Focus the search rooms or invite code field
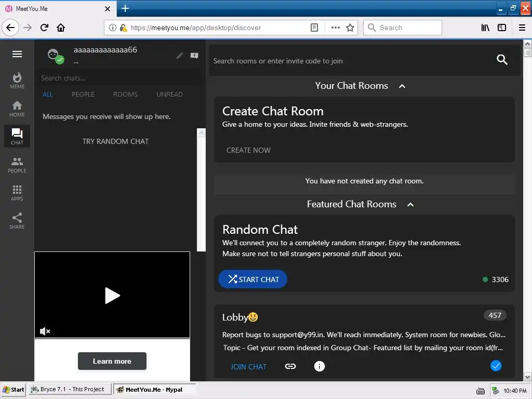Screen dimensions: 532x399 point(353,61)
